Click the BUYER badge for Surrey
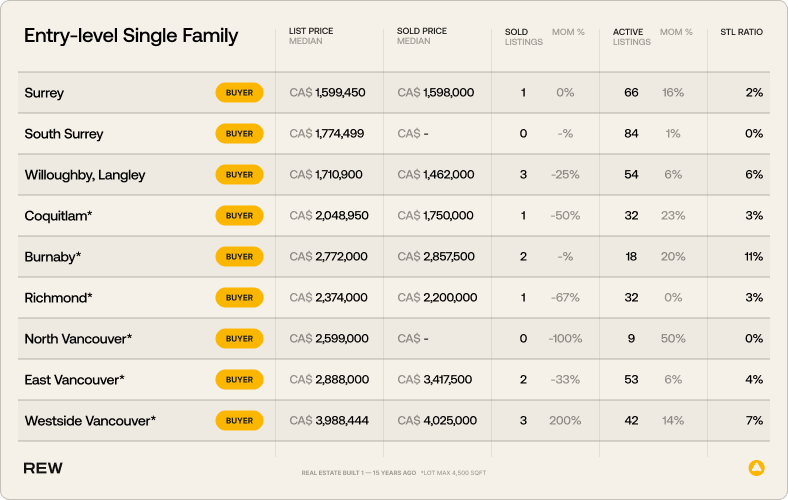Screen dimensions: 788x500 (239, 92)
